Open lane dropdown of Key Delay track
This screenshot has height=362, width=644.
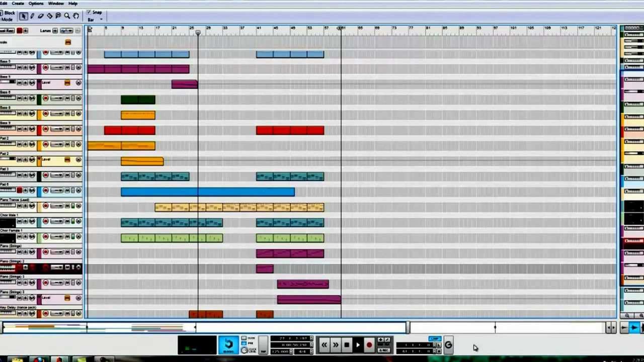[x=58, y=314]
